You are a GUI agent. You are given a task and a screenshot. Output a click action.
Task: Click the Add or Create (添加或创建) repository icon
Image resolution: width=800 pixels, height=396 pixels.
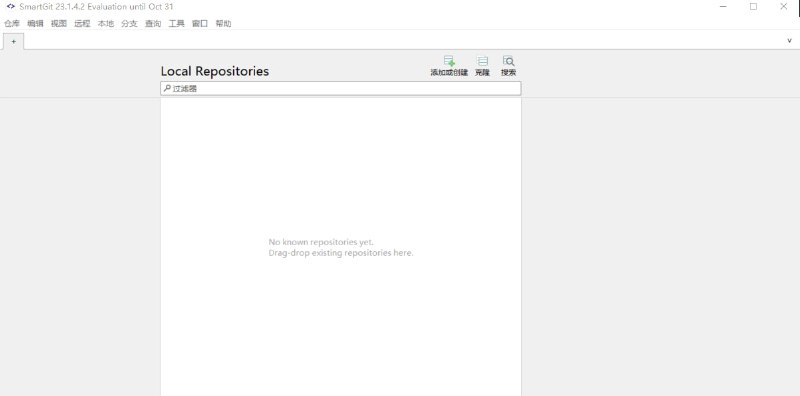(x=449, y=61)
